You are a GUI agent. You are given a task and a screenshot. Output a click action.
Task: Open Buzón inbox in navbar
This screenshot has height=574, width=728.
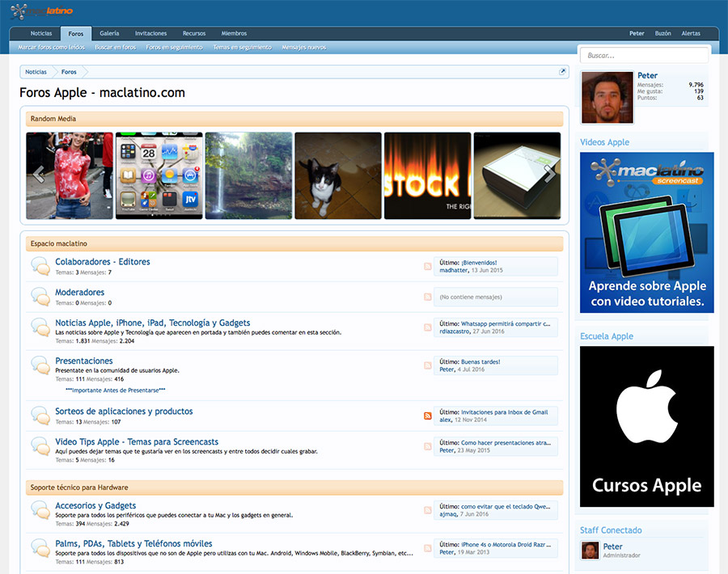pos(663,33)
